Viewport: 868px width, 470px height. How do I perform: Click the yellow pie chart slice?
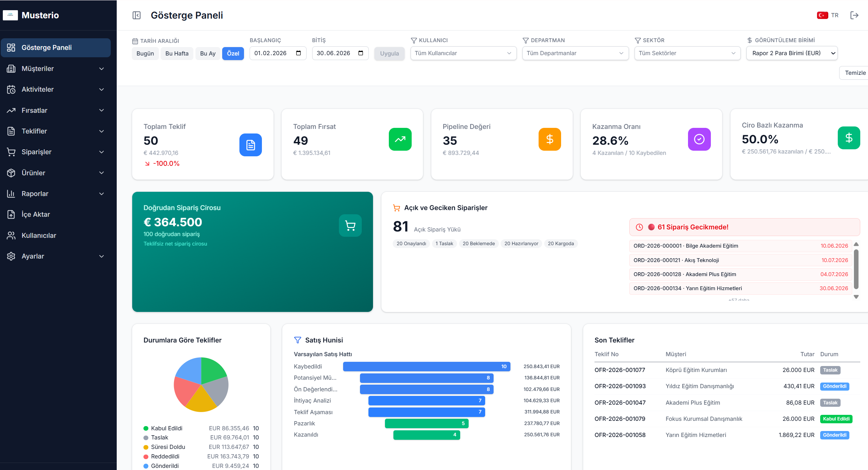pyautogui.click(x=201, y=400)
